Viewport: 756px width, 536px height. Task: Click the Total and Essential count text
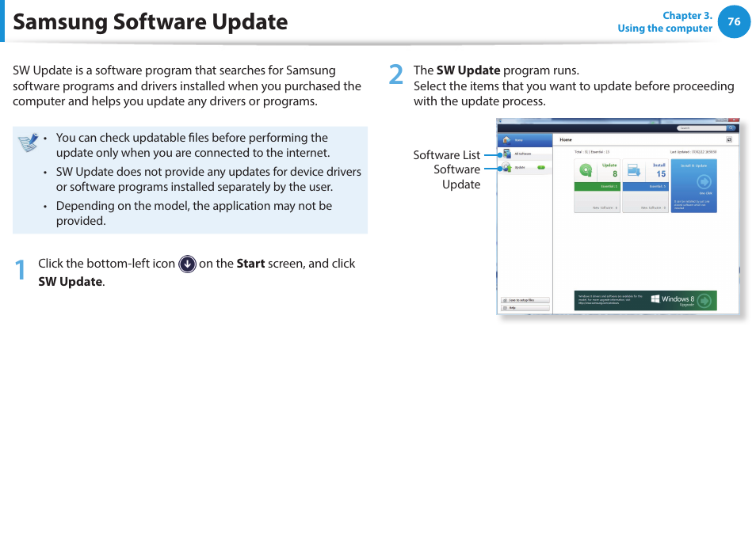[x=592, y=152]
